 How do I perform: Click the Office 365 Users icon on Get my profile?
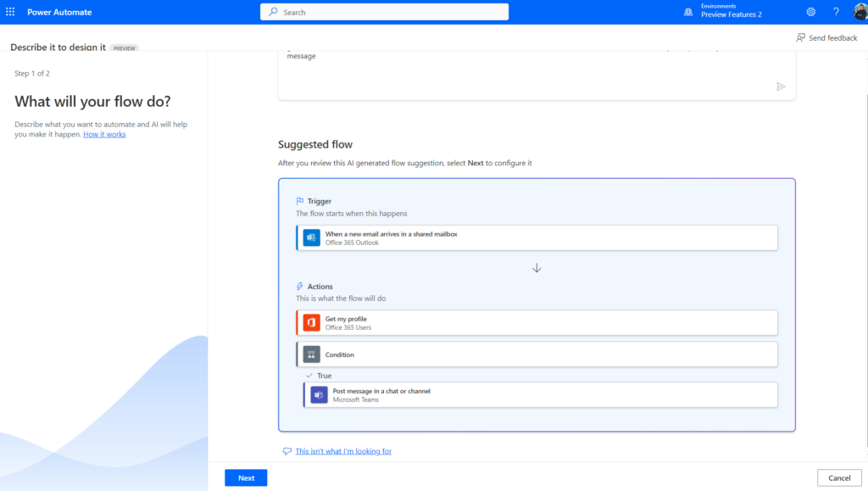coord(311,322)
